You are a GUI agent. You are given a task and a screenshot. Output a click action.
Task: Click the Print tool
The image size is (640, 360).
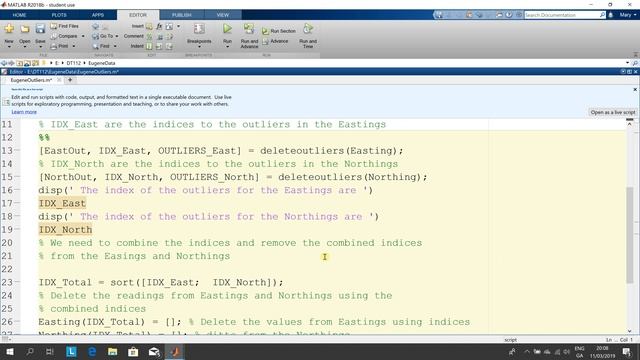tap(60, 47)
